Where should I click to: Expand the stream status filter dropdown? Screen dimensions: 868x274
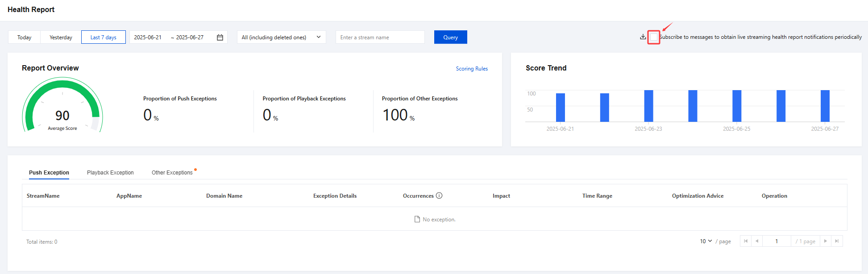click(281, 37)
